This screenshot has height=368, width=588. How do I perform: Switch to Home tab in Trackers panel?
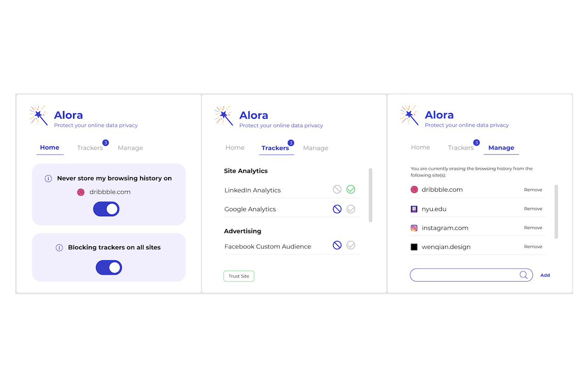point(235,148)
